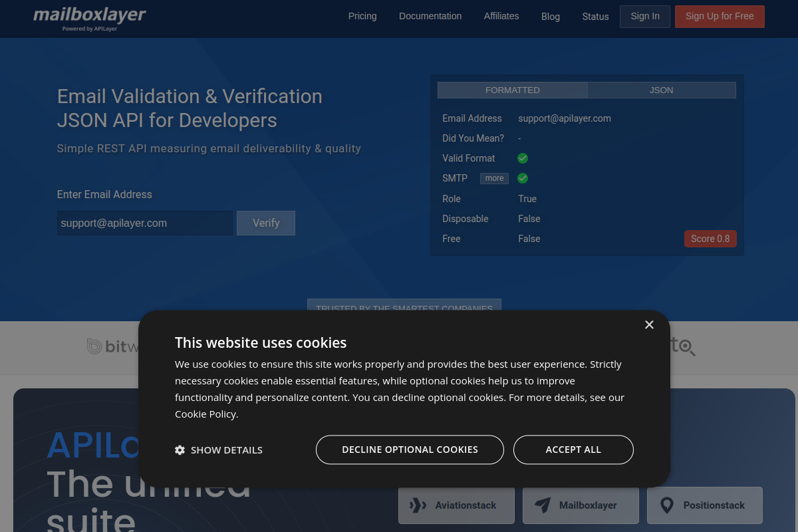Image resolution: width=798 pixels, height=532 pixels.
Task: Open the Mailboxlayer product card
Action: click(581, 505)
